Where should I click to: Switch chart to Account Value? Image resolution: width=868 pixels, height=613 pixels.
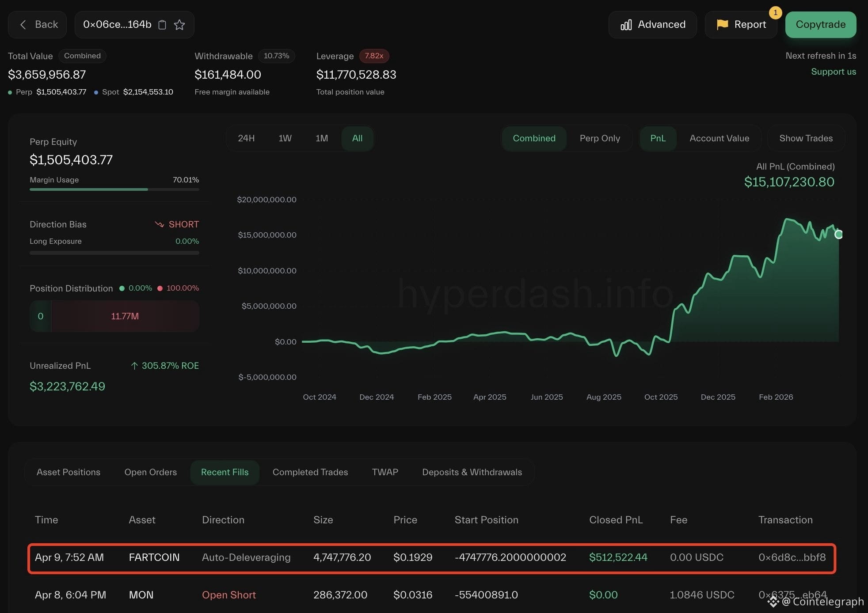click(x=719, y=138)
